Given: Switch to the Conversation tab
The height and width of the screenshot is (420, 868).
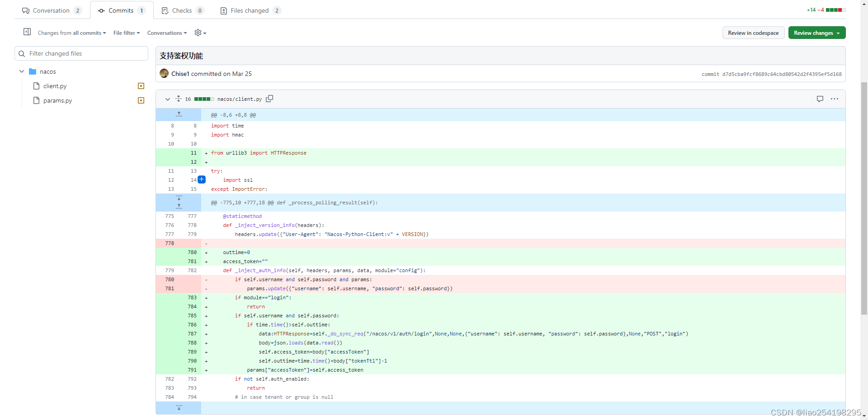Looking at the screenshot, I should (x=51, y=10).
